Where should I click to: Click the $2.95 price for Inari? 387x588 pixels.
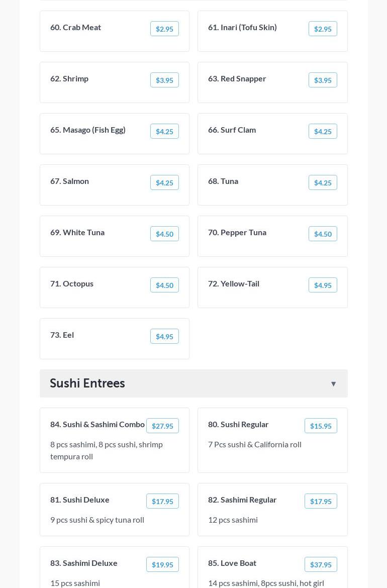click(x=323, y=29)
